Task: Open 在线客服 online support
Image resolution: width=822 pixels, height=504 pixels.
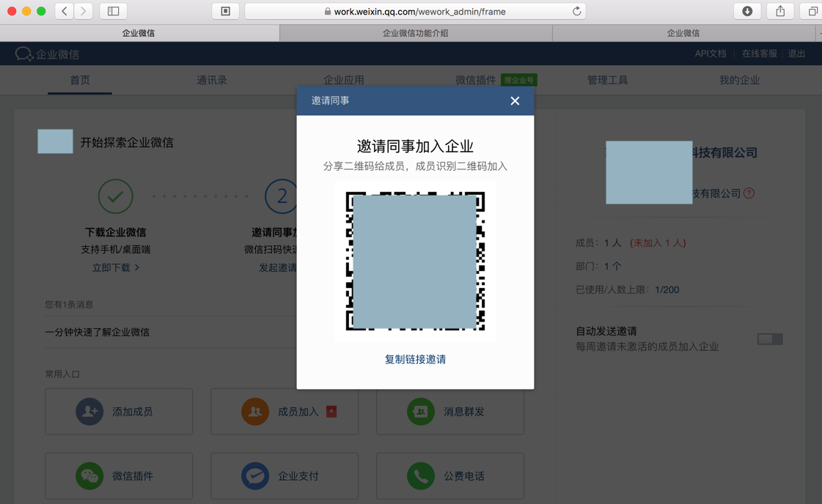Action: [x=759, y=53]
